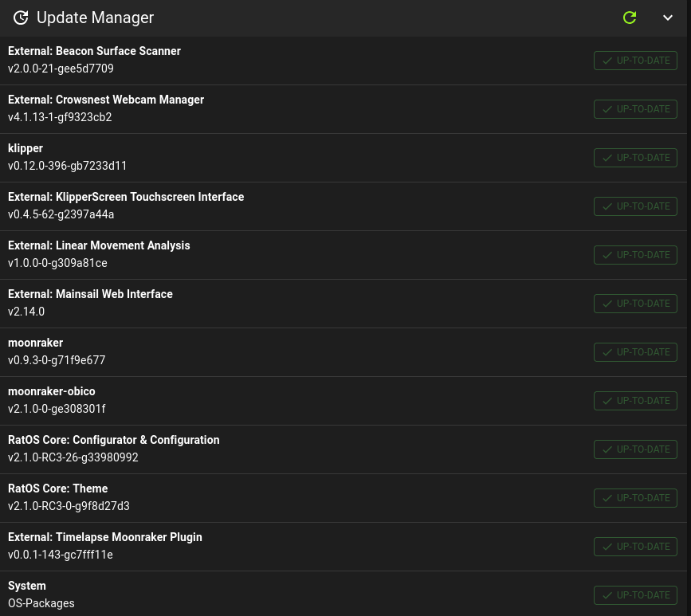Click UP-TO-DATE button for RatOS Configurator & Configuration

635,449
